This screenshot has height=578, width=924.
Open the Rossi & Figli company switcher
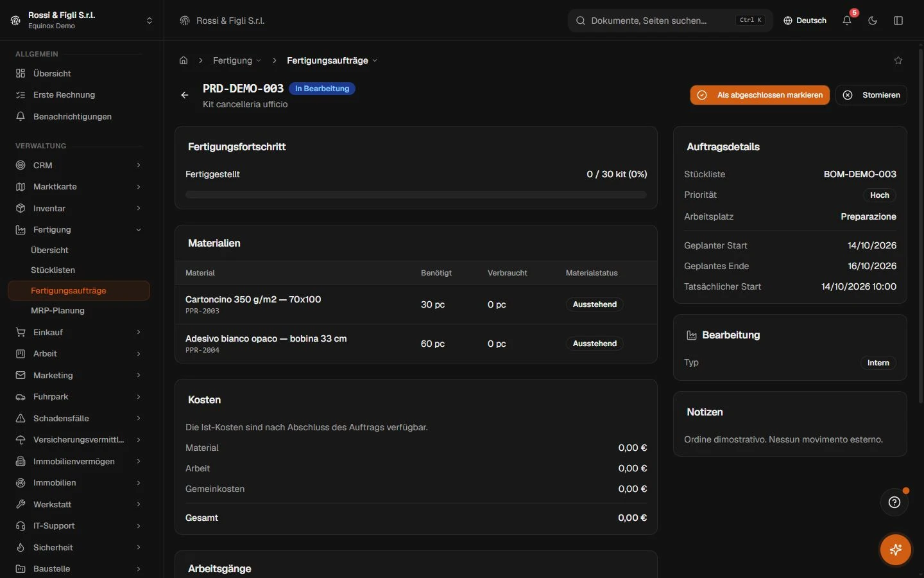[x=82, y=21]
